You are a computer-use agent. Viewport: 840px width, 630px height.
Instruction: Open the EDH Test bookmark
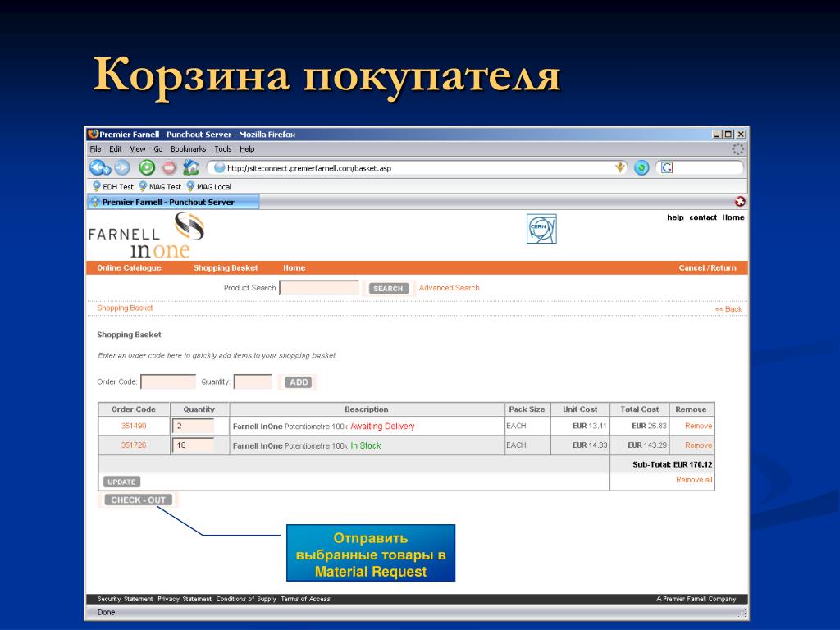point(113,186)
